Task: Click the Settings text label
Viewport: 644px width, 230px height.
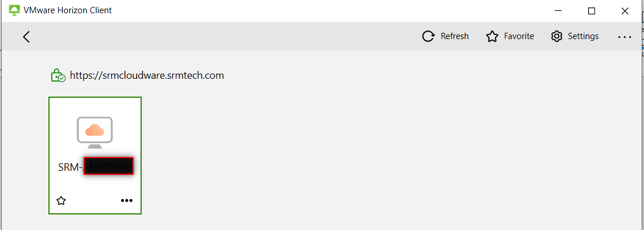Action: pyautogui.click(x=583, y=36)
